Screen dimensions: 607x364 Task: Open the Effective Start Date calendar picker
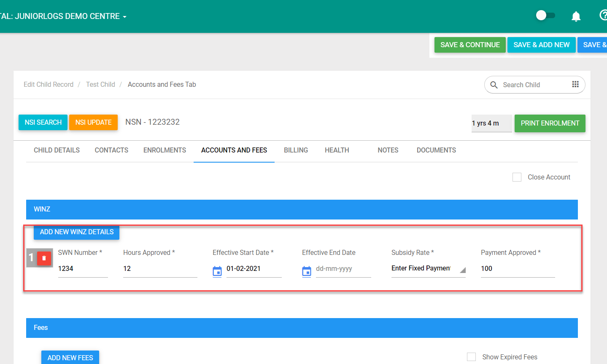(217, 271)
